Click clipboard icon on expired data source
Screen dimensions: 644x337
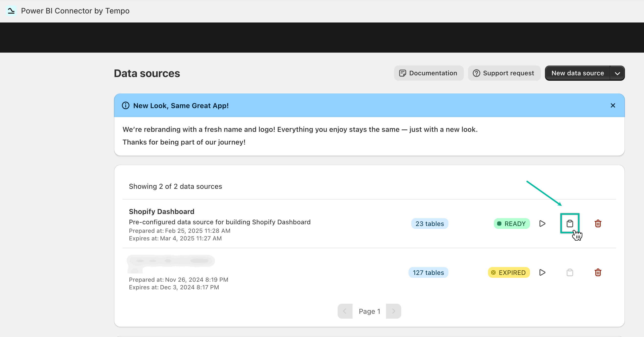(569, 272)
